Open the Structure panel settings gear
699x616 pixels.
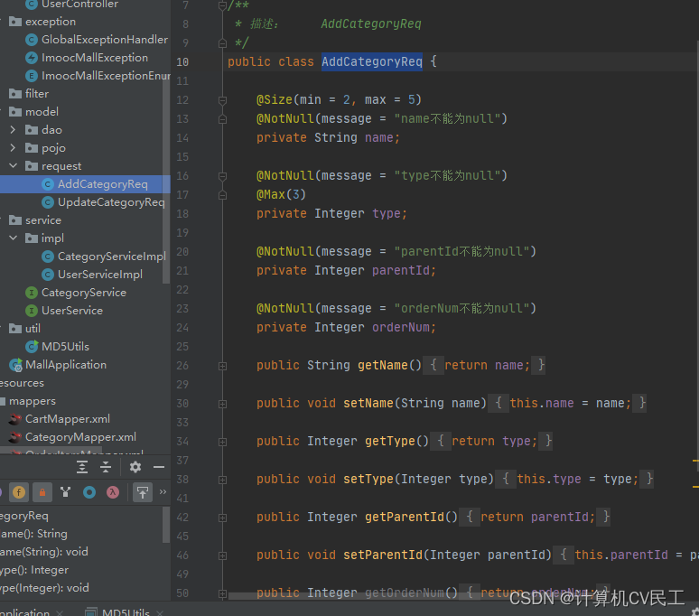(135, 467)
